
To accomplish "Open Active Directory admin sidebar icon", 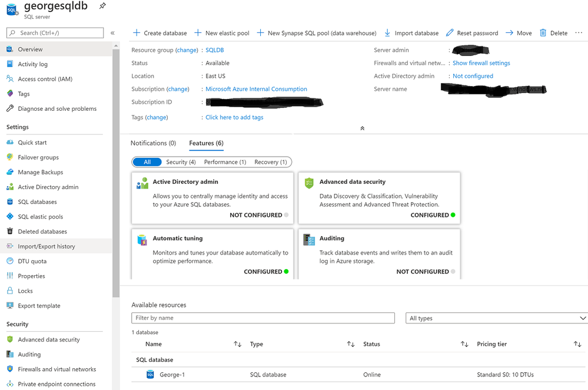I will (10, 187).
